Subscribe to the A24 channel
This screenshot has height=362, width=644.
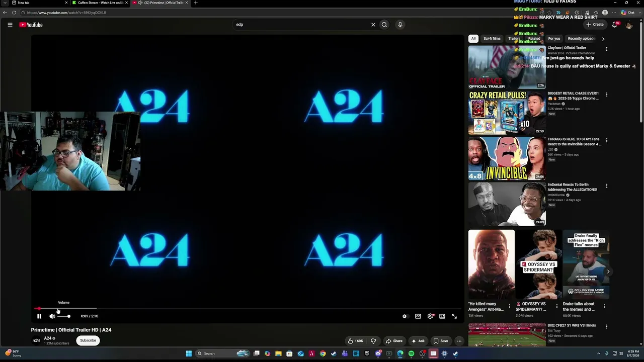(x=88, y=340)
